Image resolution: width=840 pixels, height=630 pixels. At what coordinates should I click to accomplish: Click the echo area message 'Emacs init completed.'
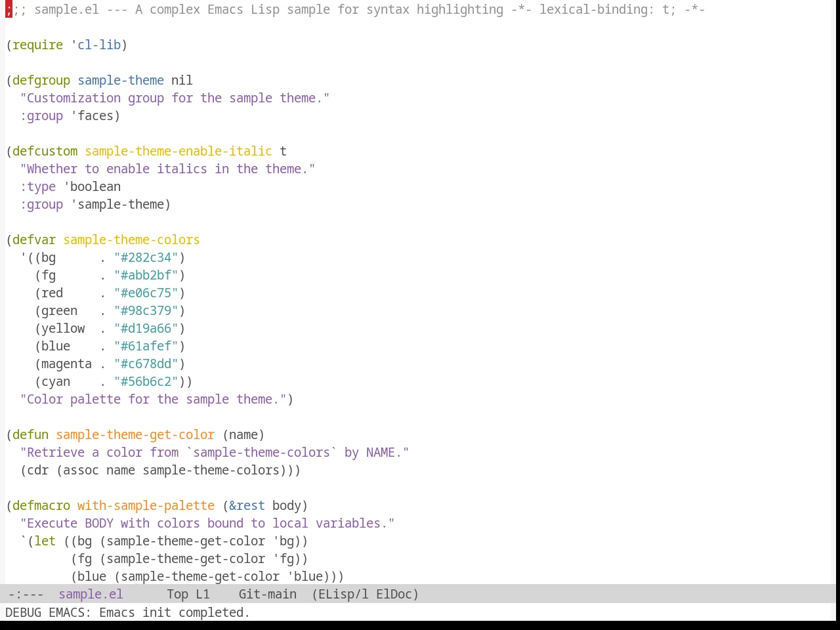[x=175, y=612]
